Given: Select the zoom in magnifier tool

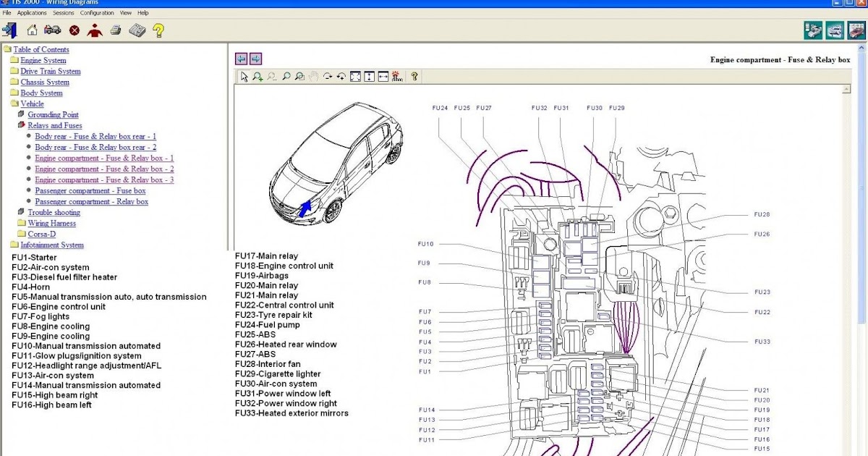Looking at the screenshot, I should click(x=258, y=76).
